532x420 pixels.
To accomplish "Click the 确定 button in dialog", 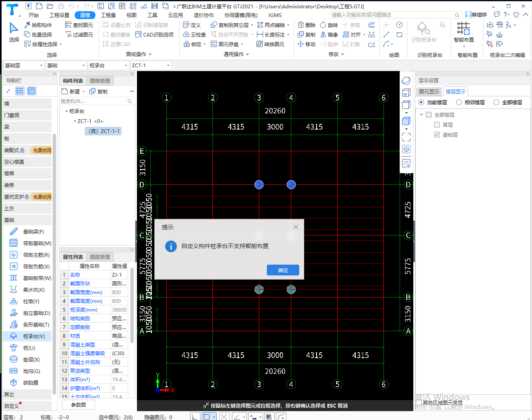I will point(283,270).
